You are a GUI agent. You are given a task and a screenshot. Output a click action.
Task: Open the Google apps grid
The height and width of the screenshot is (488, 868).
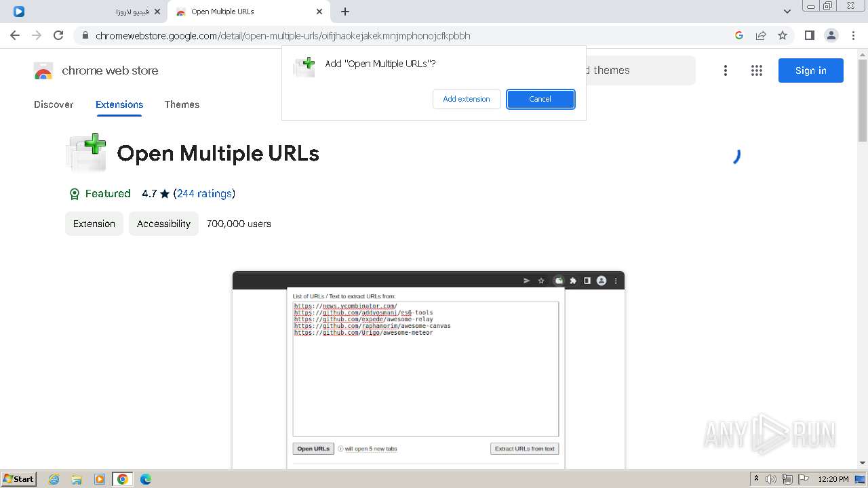757,70
